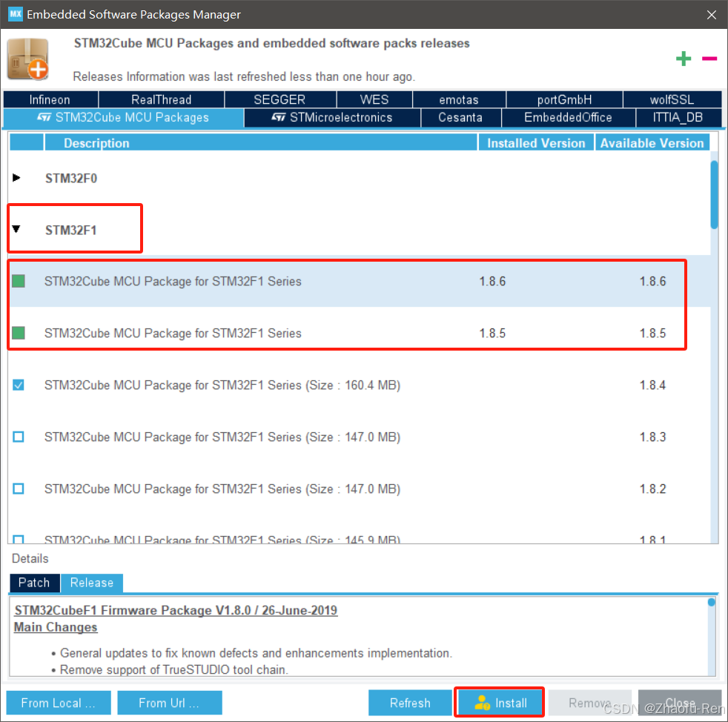Open the Infineon tab
The height and width of the screenshot is (722, 728).
coord(50,99)
